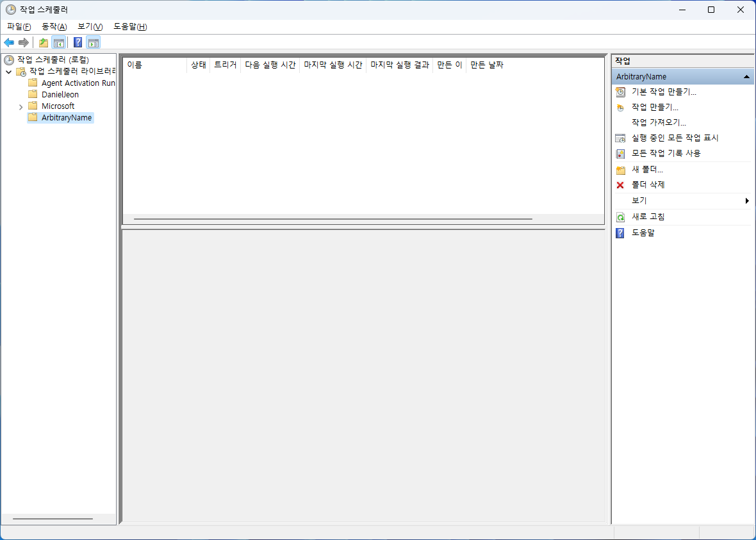Open the 파일(F) menu

pos(19,26)
